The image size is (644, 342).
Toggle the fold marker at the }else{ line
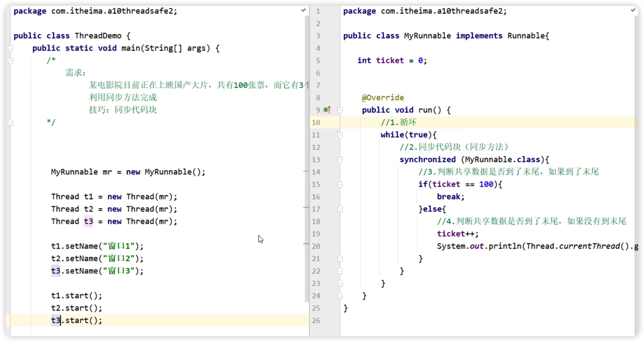pos(340,209)
